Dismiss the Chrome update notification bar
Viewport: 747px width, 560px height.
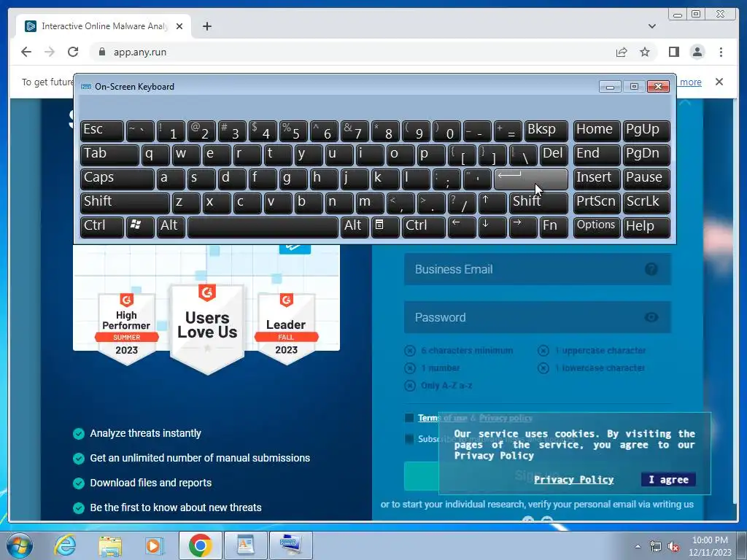pyautogui.click(x=719, y=82)
